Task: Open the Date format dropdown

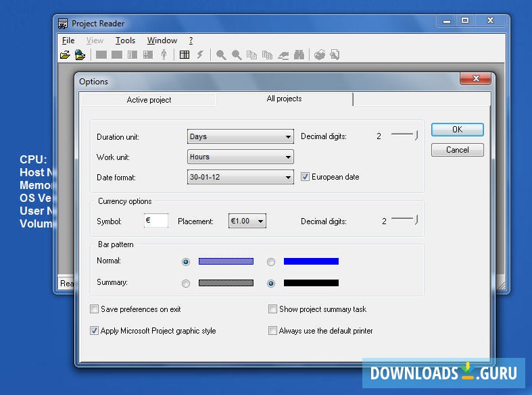Action: pyautogui.click(x=240, y=177)
